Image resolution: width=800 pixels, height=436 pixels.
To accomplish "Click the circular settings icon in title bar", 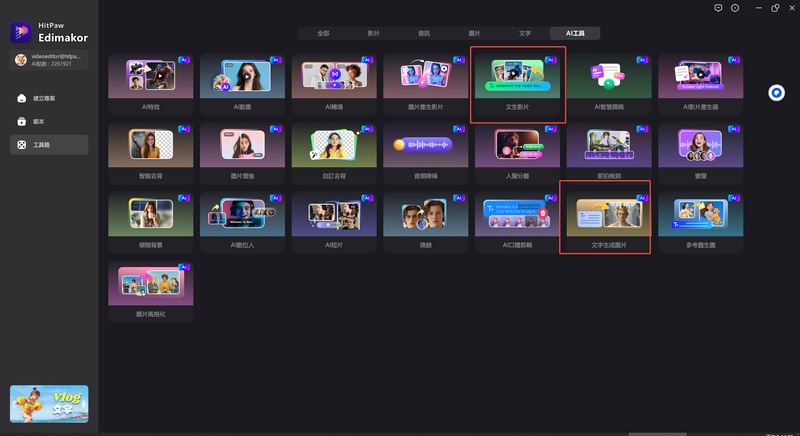I will pyautogui.click(x=735, y=8).
